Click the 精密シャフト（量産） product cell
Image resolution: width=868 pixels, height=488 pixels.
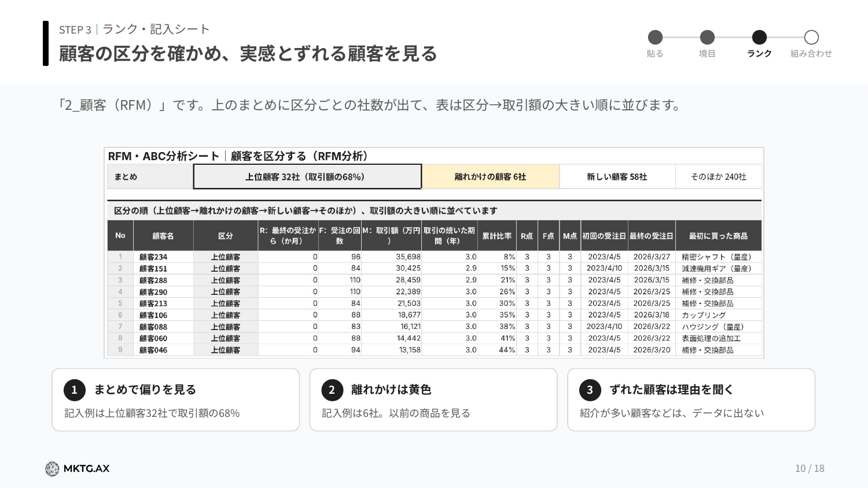718,257
